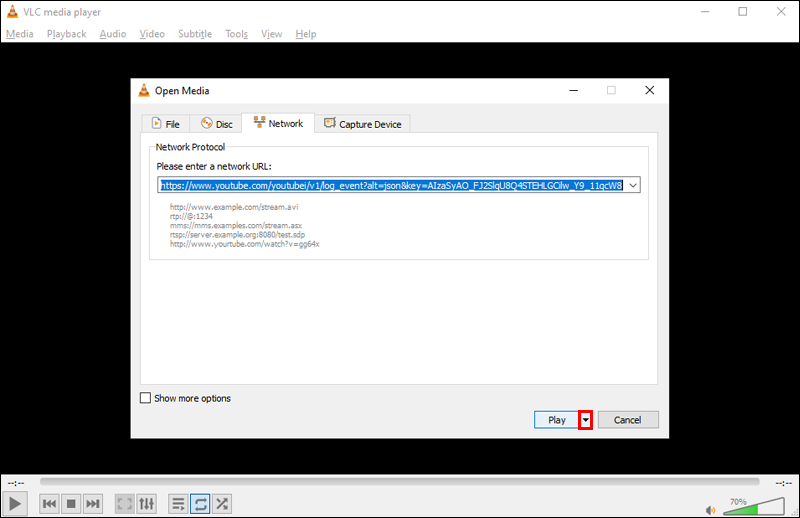
Task: Maximize the main VLC window
Action: (743, 11)
